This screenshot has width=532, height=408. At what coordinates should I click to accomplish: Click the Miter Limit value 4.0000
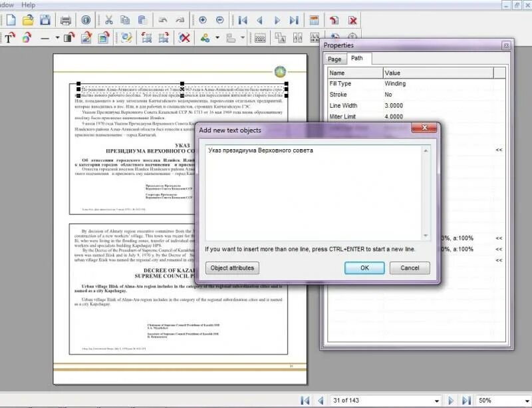(394, 116)
